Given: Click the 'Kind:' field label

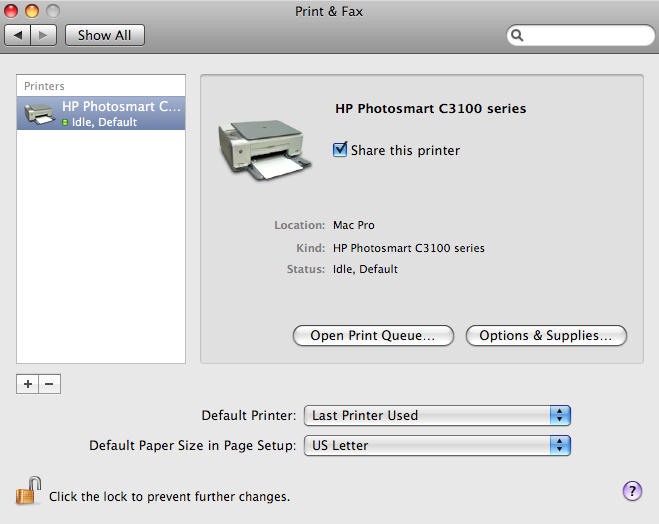Looking at the screenshot, I should coord(311,248).
